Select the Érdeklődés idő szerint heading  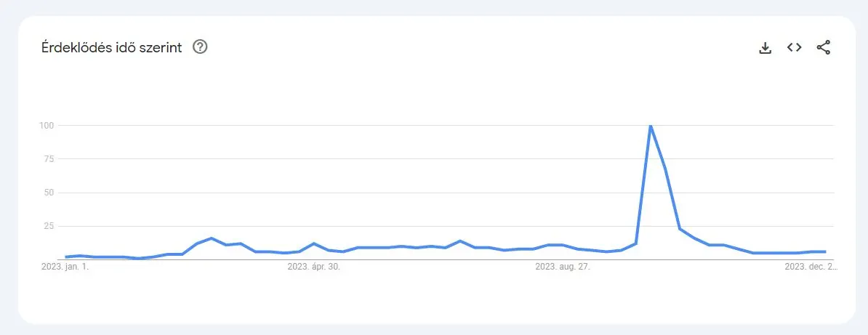[x=112, y=48]
